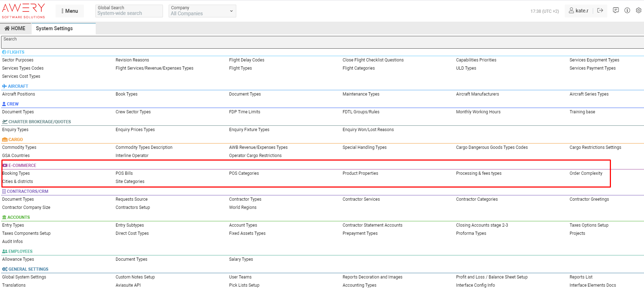Screen dimensions: 644x292
Task: Open the Menu button
Action: (70, 11)
